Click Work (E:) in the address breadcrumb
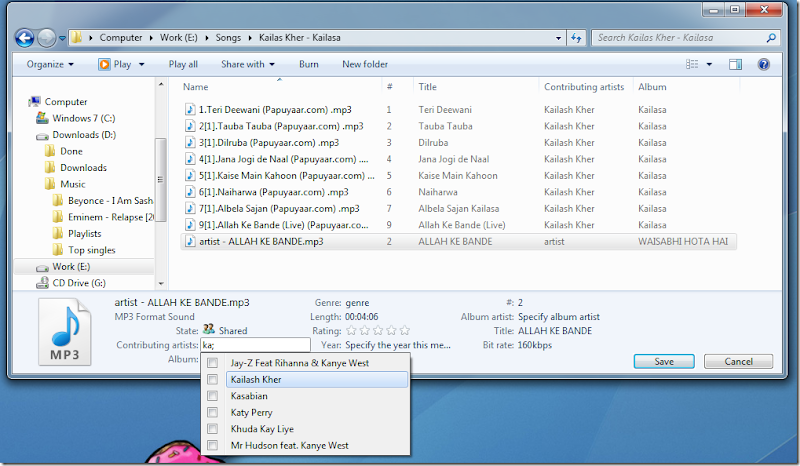800x466 pixels. click(x=179, y=38)
